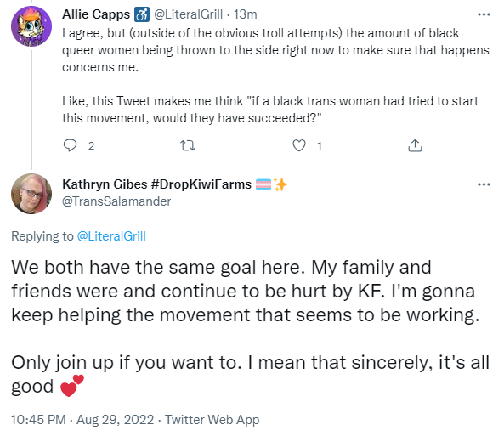
Task: Open the @TransSalamander handle
Action: click(116, 201)
